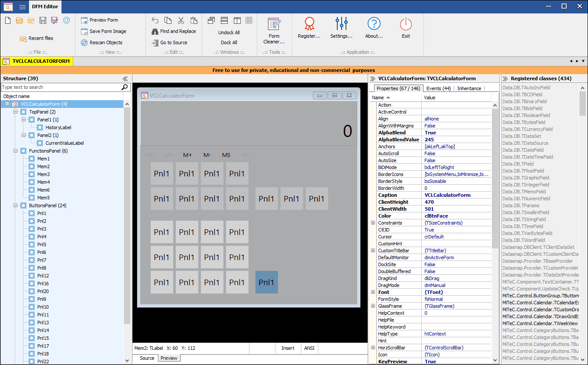Viewport: 588px width, 365px height.
Task: Click the floppy disk save icon
Action: [43, 20]
